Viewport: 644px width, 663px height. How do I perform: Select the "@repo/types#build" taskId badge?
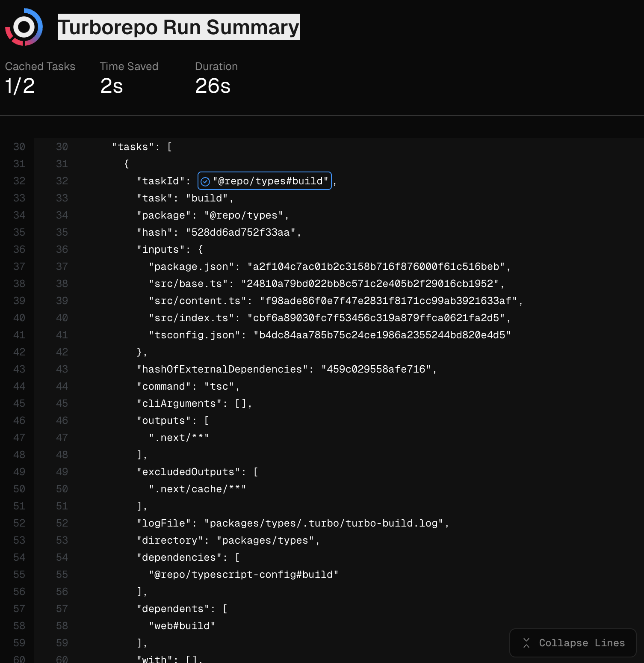(265, 181)
